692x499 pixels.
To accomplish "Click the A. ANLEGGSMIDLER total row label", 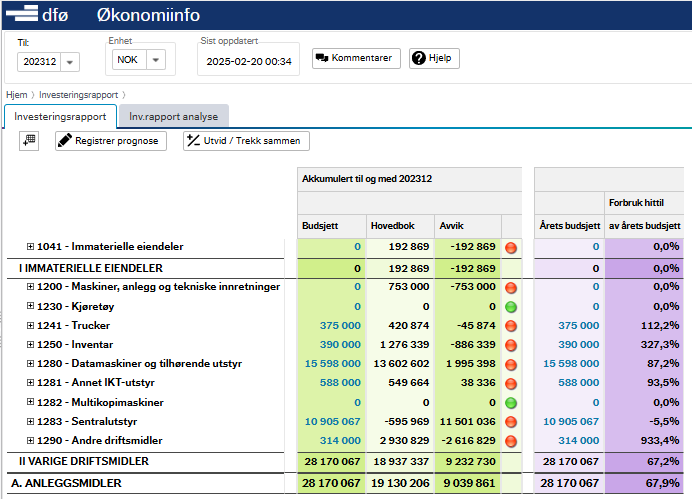I will click(x=66, y=483).
